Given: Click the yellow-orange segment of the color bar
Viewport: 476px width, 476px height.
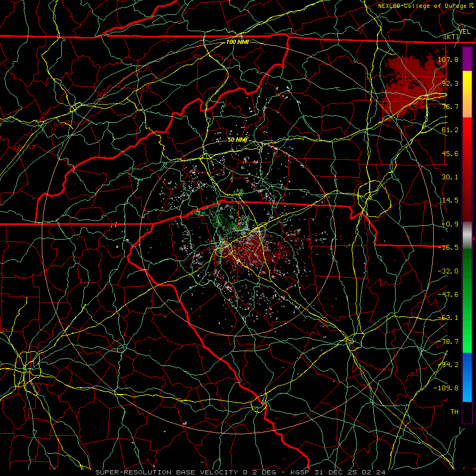Looking at the screenshot, I should [467, 94].
